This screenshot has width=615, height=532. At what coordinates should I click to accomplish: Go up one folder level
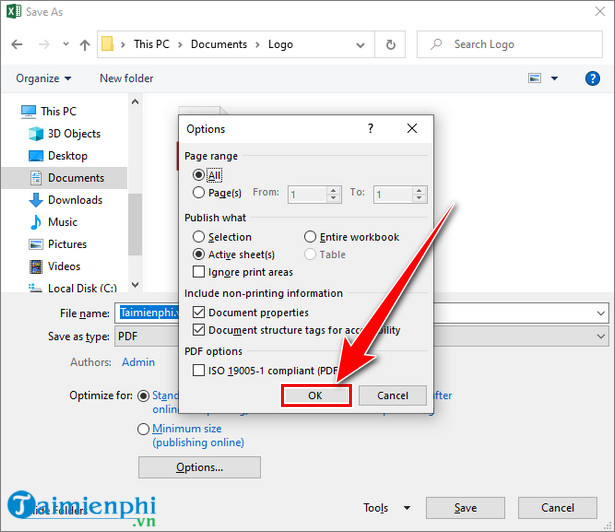pos(85,45)
